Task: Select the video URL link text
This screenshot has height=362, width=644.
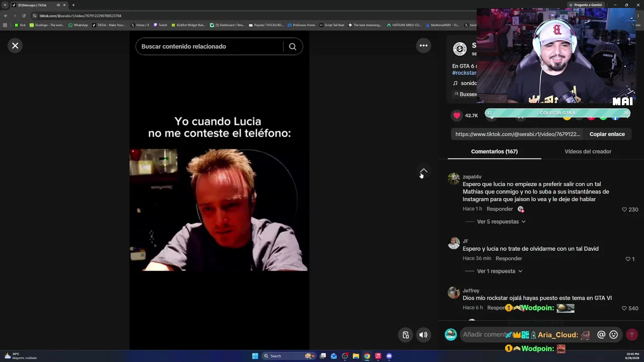Action: click(518, 134)
